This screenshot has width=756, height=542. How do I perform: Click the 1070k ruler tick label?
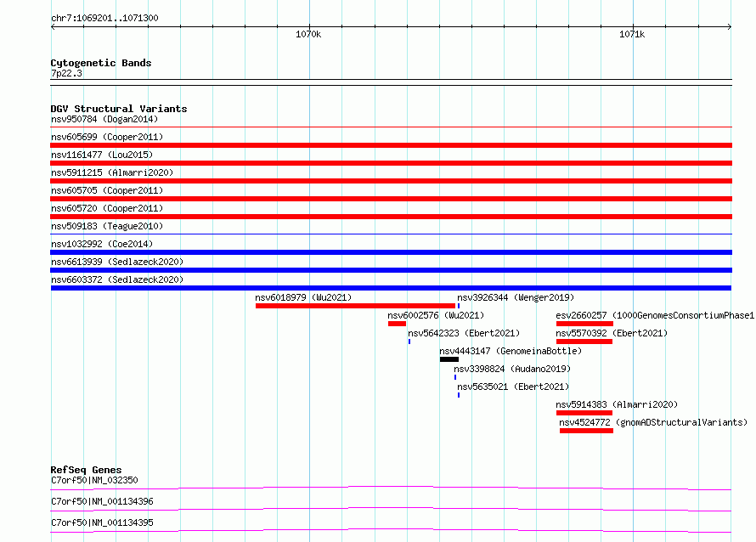tap(308, 34)
